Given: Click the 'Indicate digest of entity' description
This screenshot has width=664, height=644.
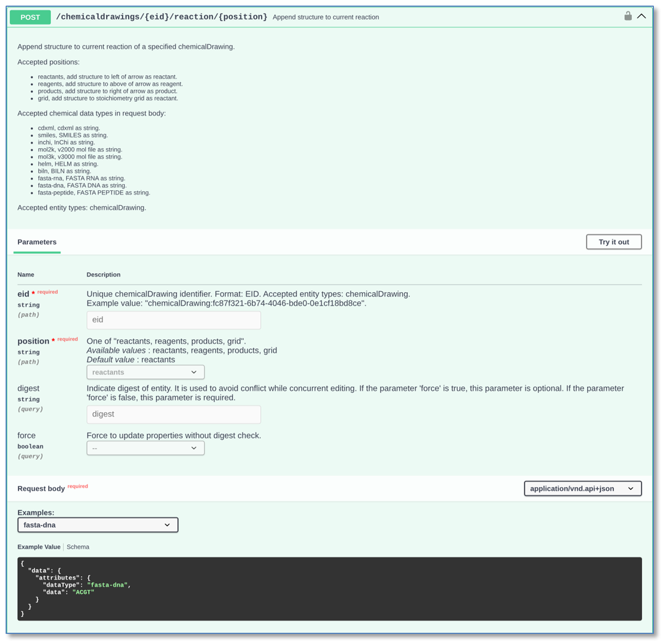Looking at the screenshot, I should (356, 393).
